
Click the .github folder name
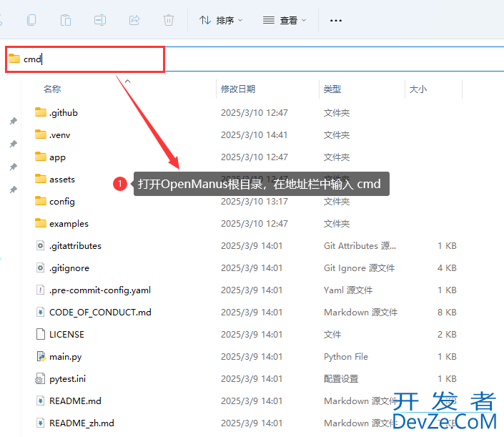[64, 113]
